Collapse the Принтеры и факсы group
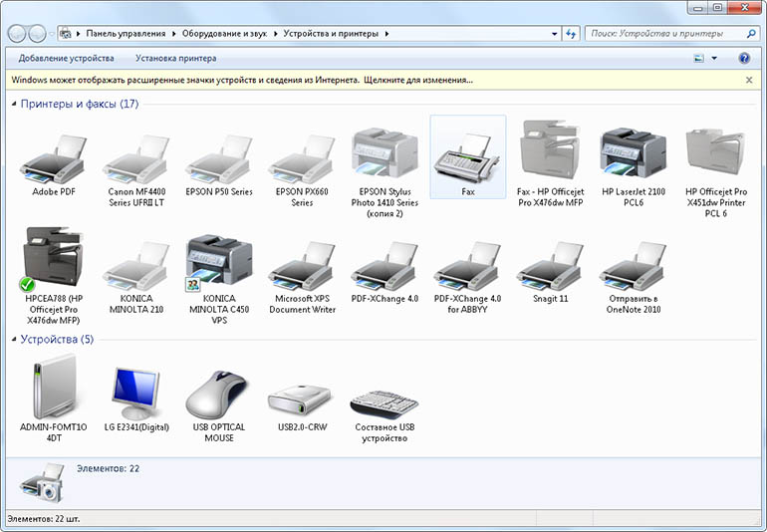 click(14, 104)
